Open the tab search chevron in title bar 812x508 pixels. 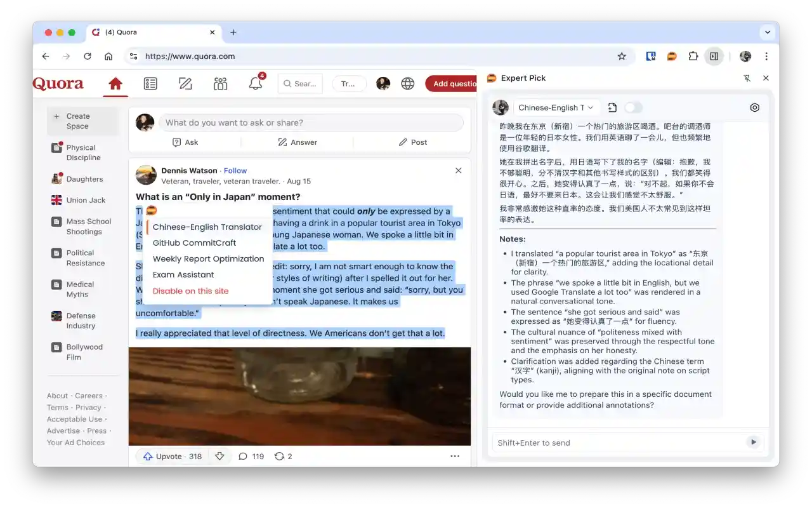point(768,32)
